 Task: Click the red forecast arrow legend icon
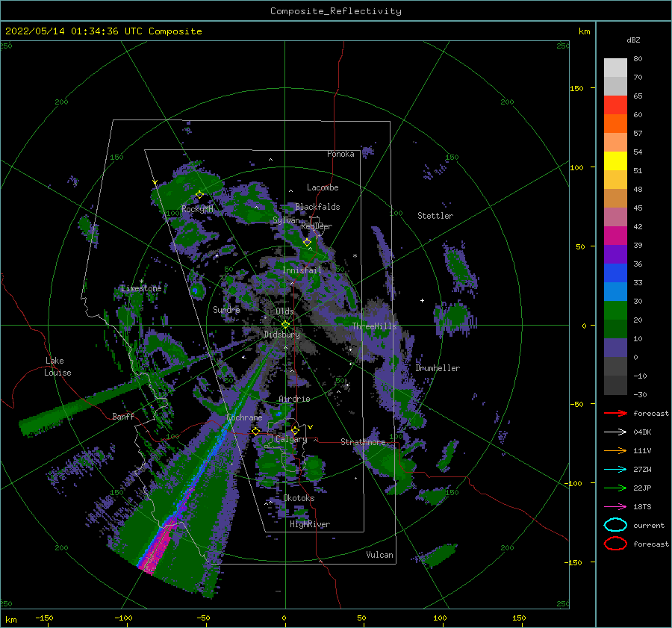[615, 413]
